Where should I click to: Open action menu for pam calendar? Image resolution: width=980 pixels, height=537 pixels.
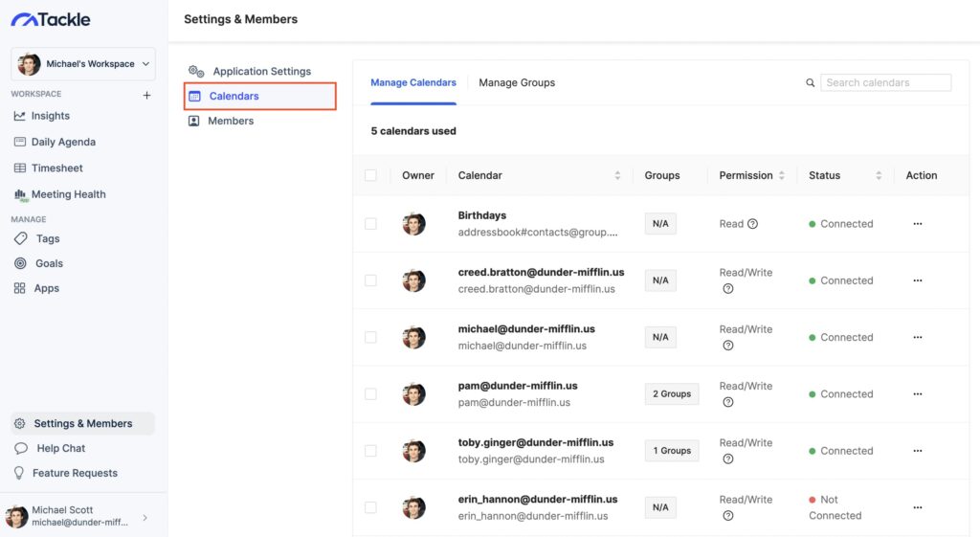point(918,393)
